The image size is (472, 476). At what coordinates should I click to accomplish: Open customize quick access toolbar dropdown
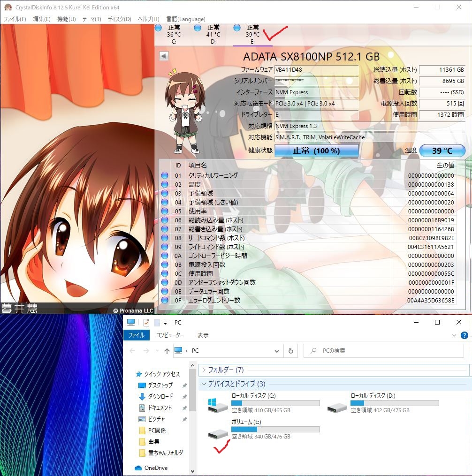165,323
